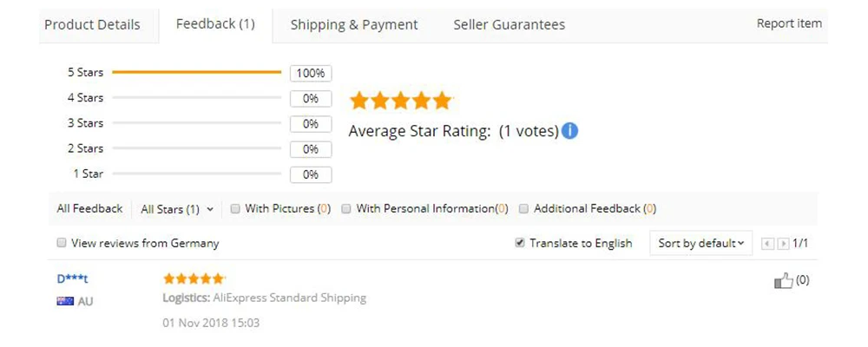Open the Shipping & Payment tab

tap(354, 25)
